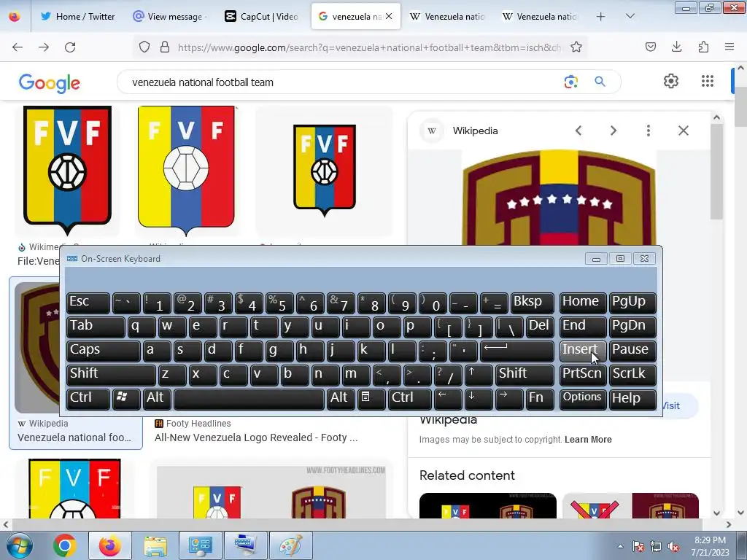Image resolution: width=747 pixels, height=560 pixels.
Task: Click the spacebar on On-Screen Keyboard
Action: [249, 399]
